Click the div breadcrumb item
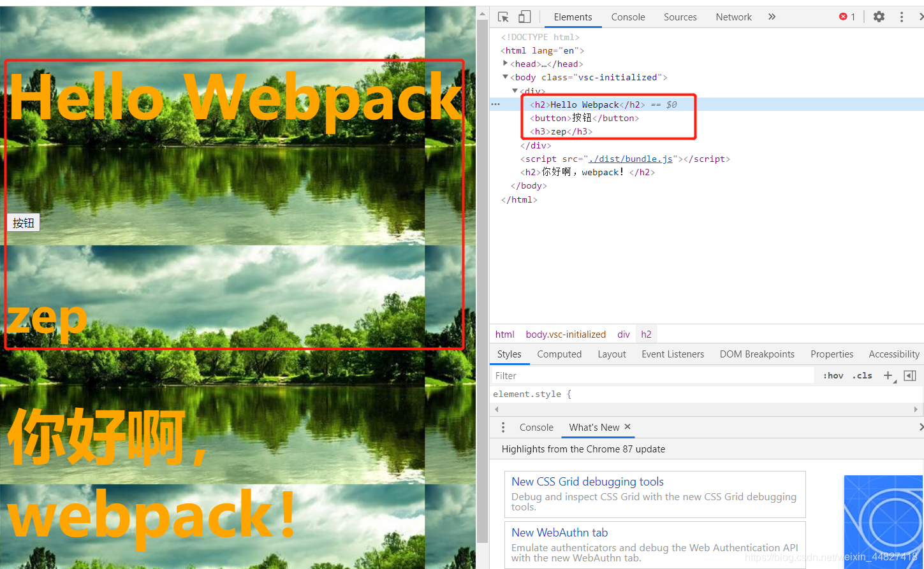This screenshot has width=924, height=569. tap(623, 335)
